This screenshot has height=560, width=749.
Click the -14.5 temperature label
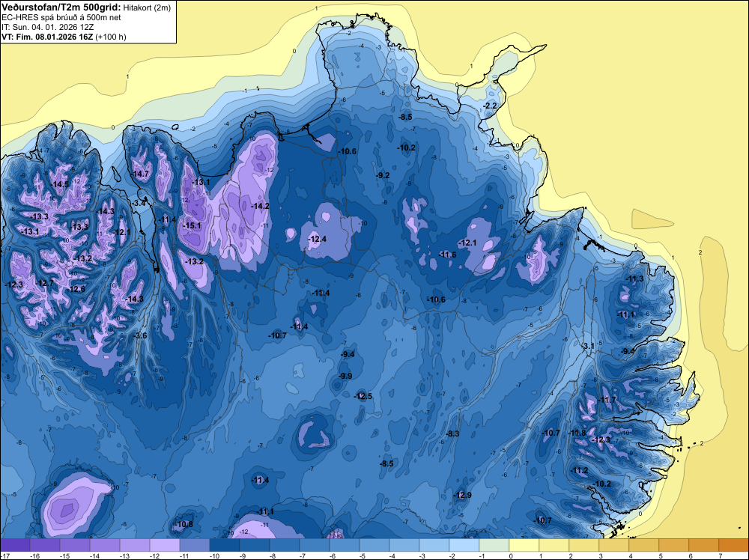[60, 184]
